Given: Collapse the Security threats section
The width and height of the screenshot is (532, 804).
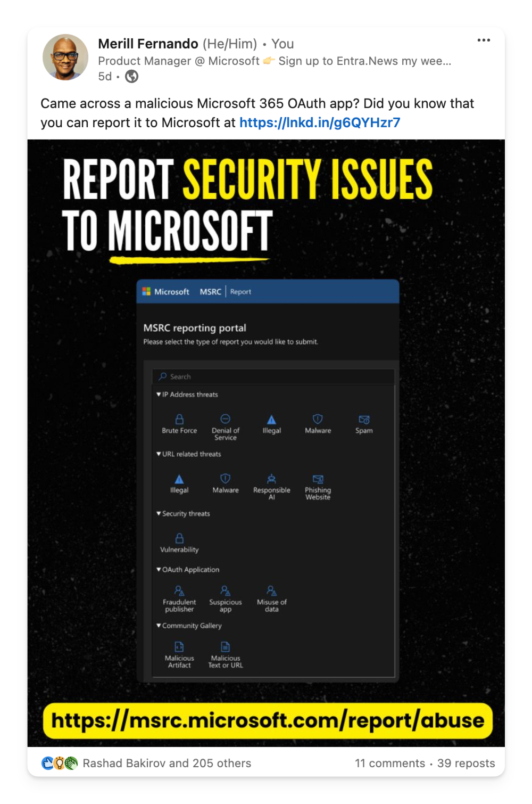Looking at the screenshot, I should (183, 514).
